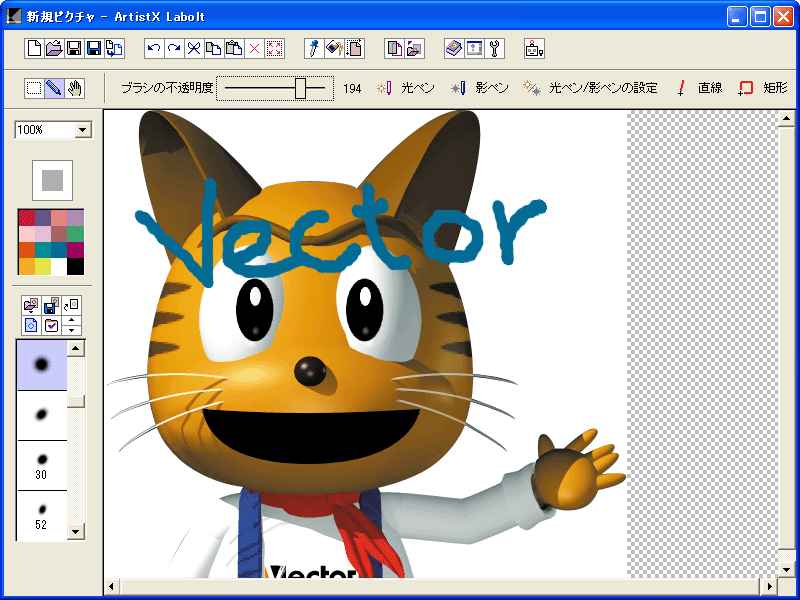Pick the eyedropper color picker tool
This screenshot has width=800, height=600.
coord(314,48)
